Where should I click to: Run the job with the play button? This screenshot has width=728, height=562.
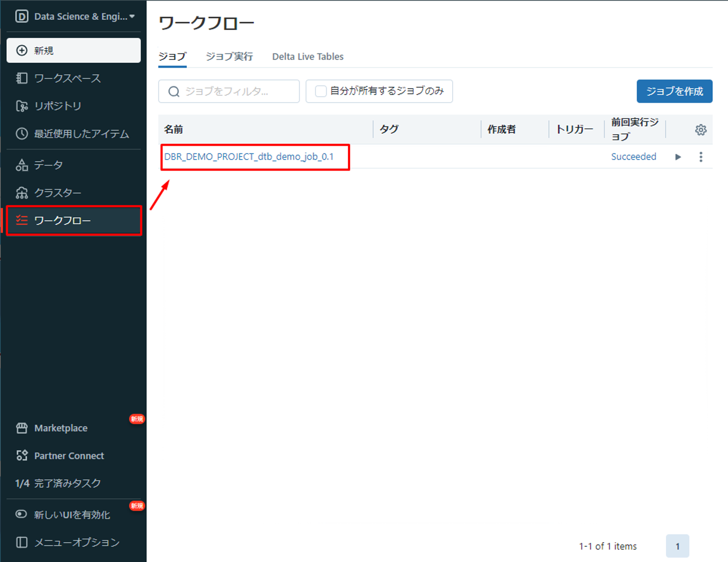pyautogui.click(x=678, y=157)
